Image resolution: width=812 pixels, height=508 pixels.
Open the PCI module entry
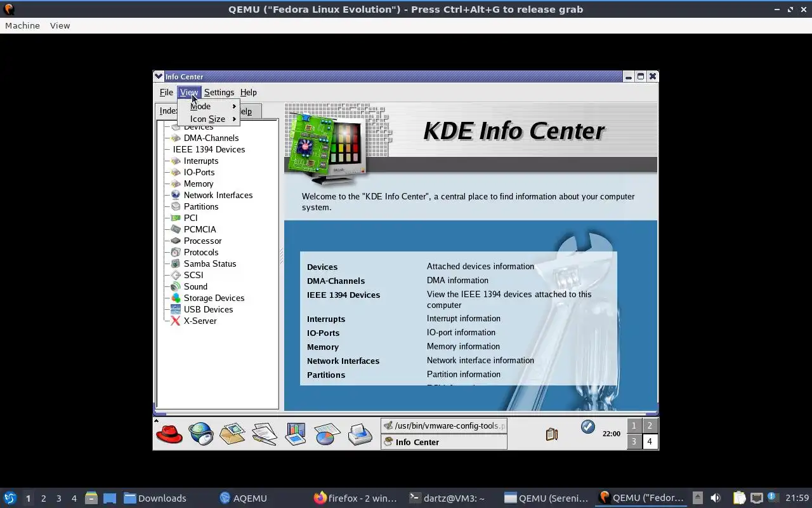tap(190, 218)
